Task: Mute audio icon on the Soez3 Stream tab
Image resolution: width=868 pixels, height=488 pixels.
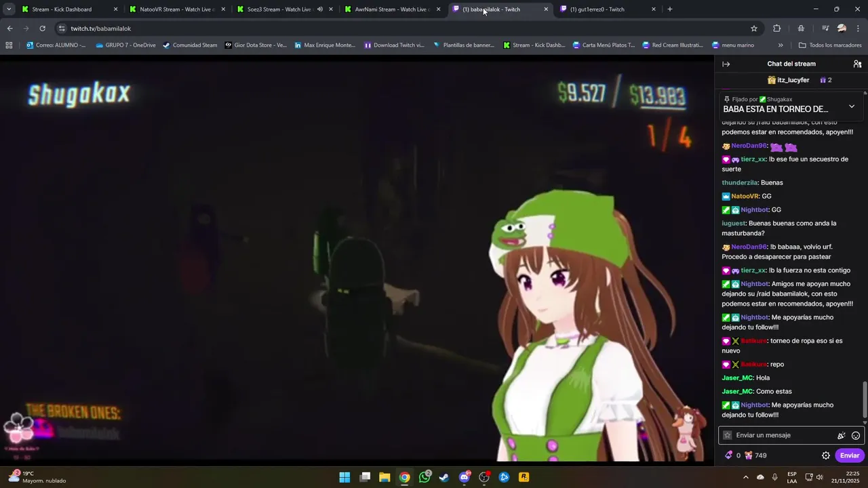Action: 320,9
